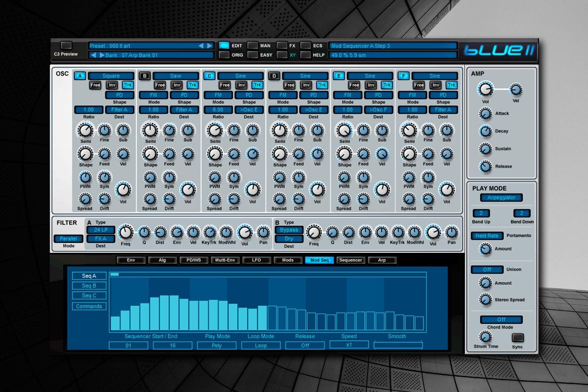
Task: Click Oscillator C Ratio field 6.00
Action: pos(218,110)
